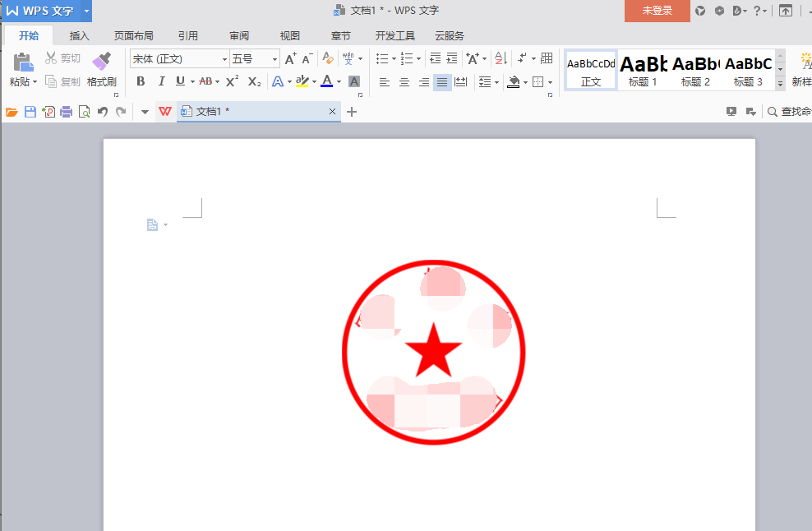The image size is (812, 531).
Task: Toggle Bold formatting
Action: tap(141, 81)
